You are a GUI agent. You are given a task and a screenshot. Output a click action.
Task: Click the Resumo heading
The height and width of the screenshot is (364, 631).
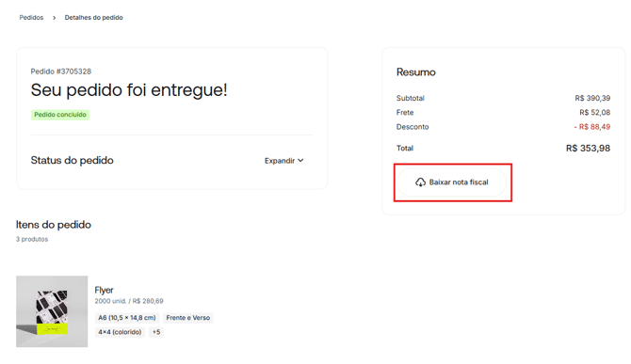tap(415, 72)
